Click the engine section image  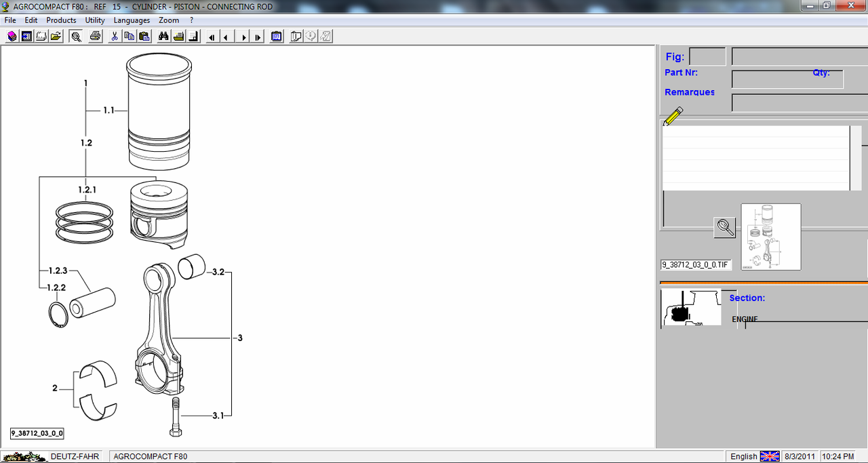pos(691,308)
